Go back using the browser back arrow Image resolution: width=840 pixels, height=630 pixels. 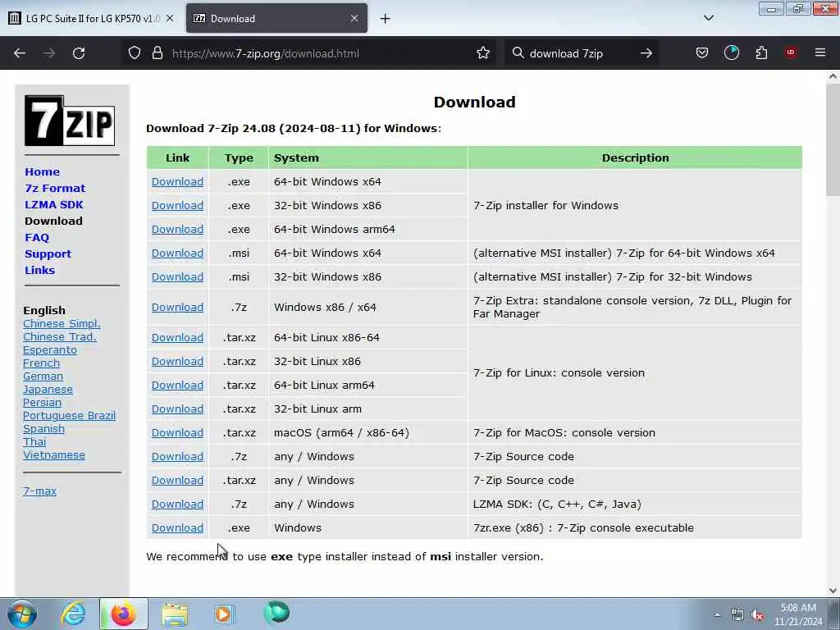[20, 53]
